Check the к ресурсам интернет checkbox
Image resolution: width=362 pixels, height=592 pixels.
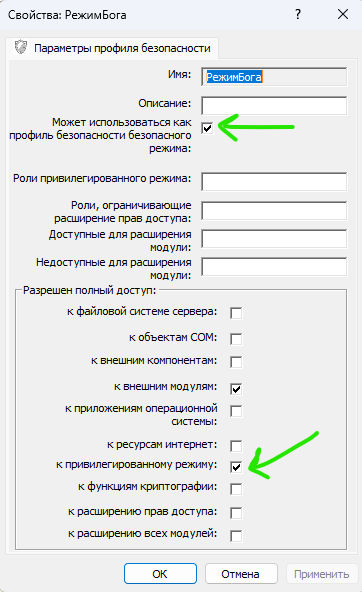(x=236, y=446)
